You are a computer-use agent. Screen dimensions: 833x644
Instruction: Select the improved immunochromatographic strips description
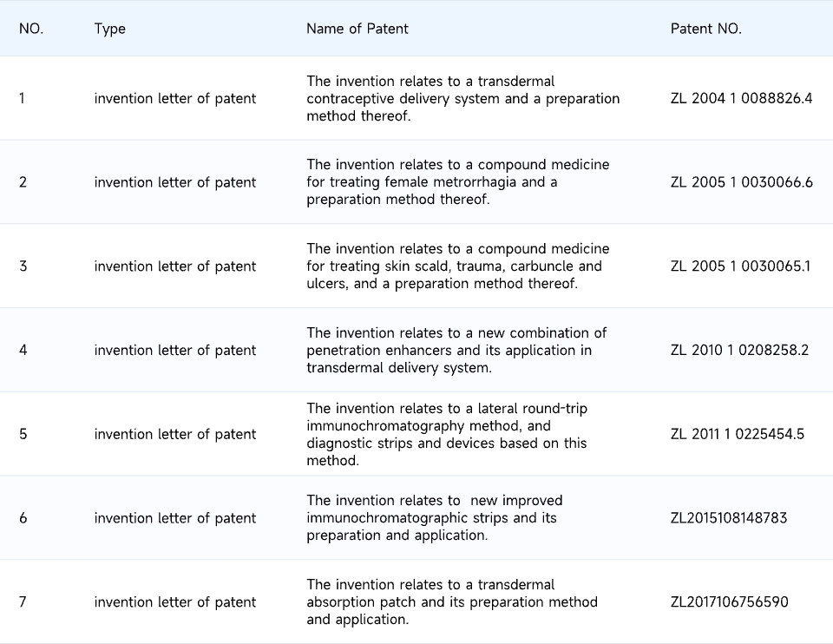pyautogui.click(x=434, y=518)
